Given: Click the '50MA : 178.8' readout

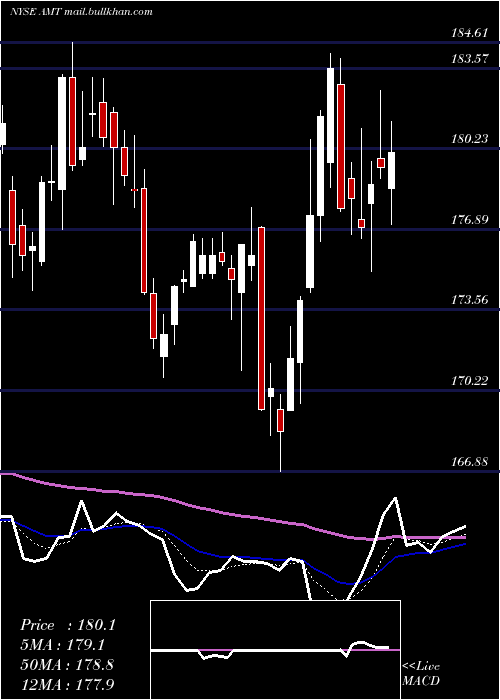Looking at the screenshot, I should (x=67, y=665).
